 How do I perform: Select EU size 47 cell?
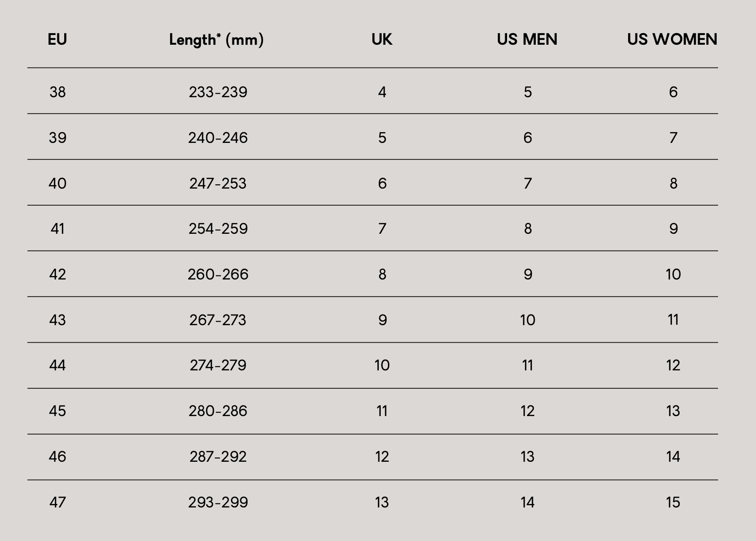coord(57,502)
